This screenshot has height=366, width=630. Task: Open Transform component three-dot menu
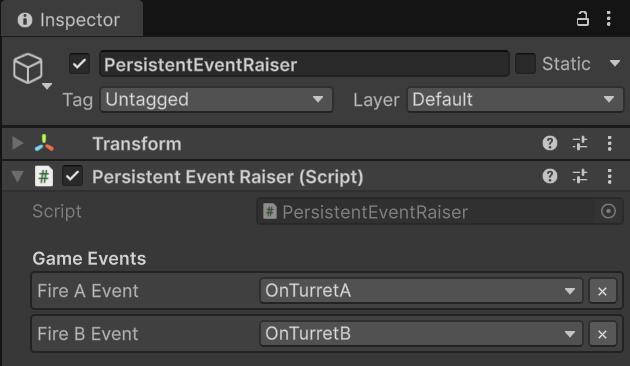click(x=610, y=143)
